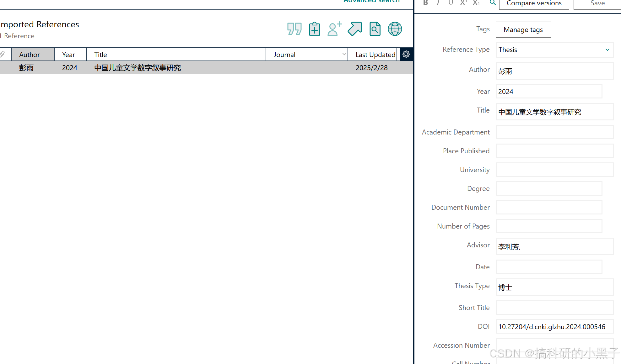The height and width of the screenshot is (364, 621).
Task: Click the export references arrow icon
Action: tap(355, 29)
